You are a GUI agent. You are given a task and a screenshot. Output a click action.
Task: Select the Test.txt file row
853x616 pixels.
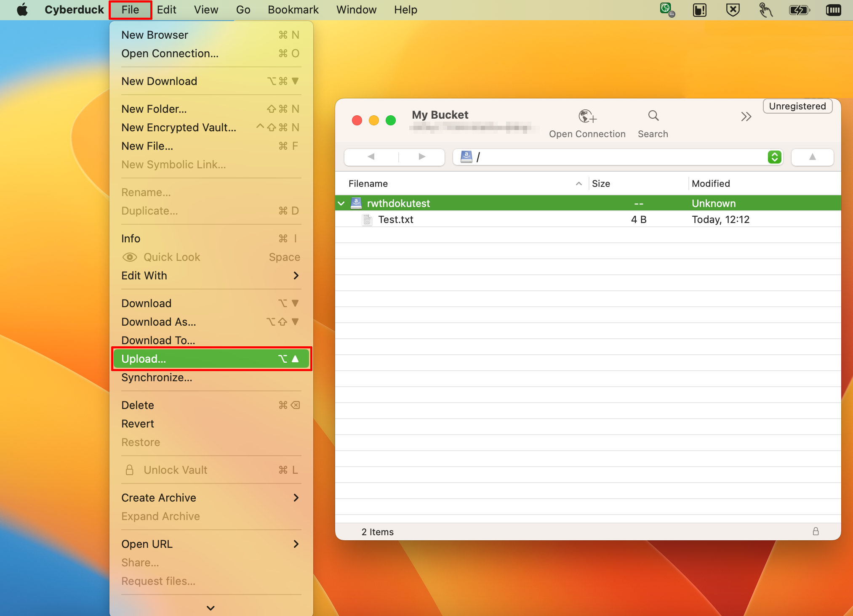click(x=588, y=220)
